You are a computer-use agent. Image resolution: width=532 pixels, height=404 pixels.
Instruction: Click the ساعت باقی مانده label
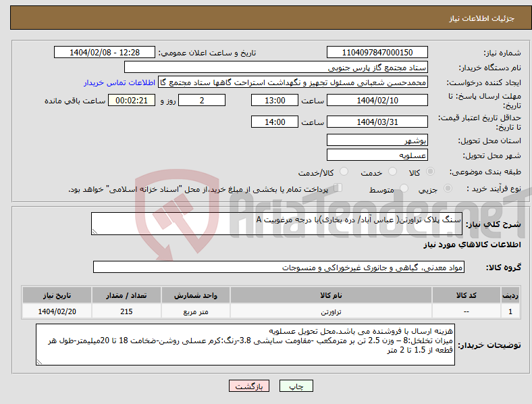click(75, 101)
